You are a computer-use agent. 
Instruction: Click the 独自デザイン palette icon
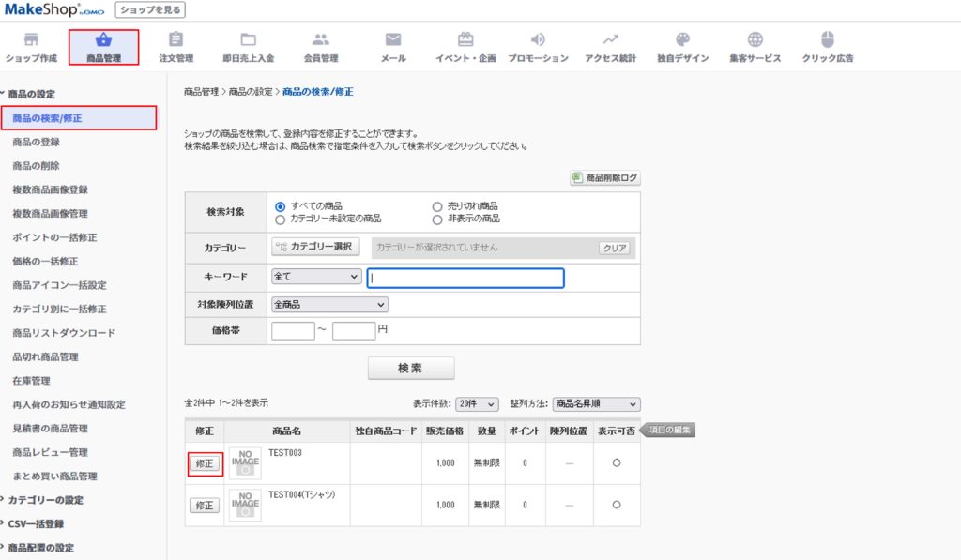pyautogui.click(x=682, y=39)
